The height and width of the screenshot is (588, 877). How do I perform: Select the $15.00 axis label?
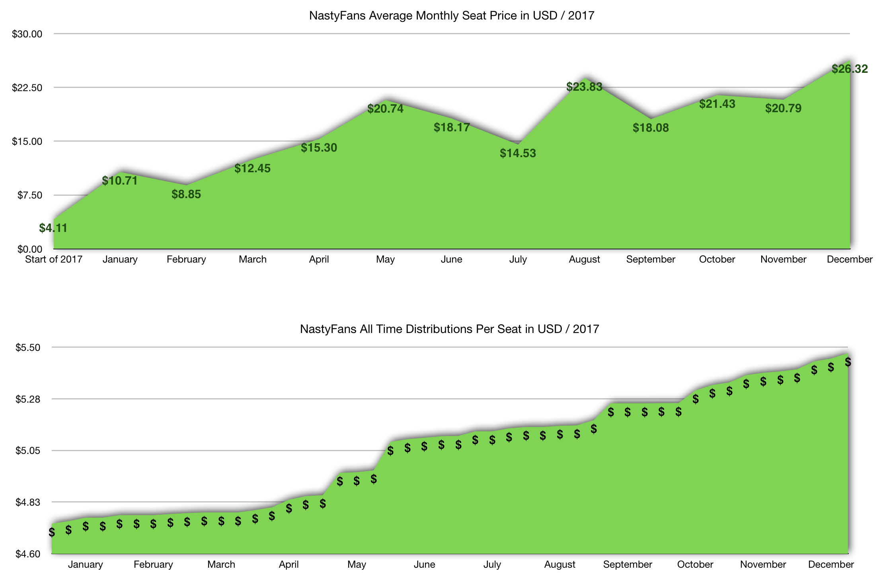(27, 142)
